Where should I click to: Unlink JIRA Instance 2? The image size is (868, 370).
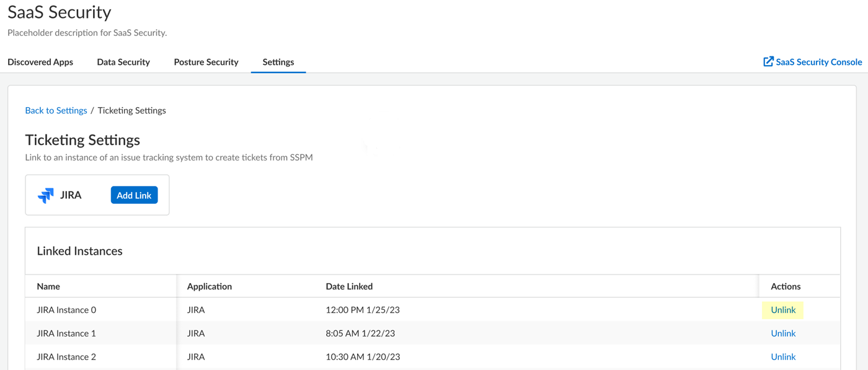(782, 357)
